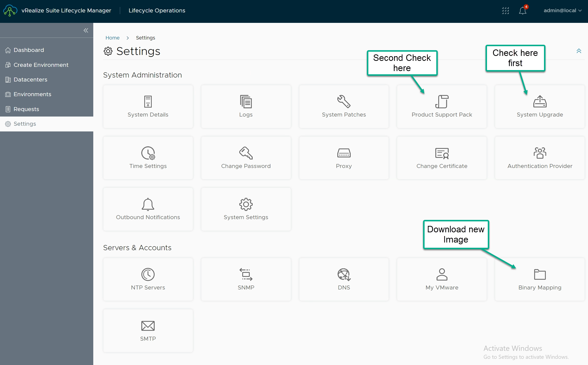This screenshot has width=588, height=365.
Task: Open the Logs tile
Action: coord(246,107)
